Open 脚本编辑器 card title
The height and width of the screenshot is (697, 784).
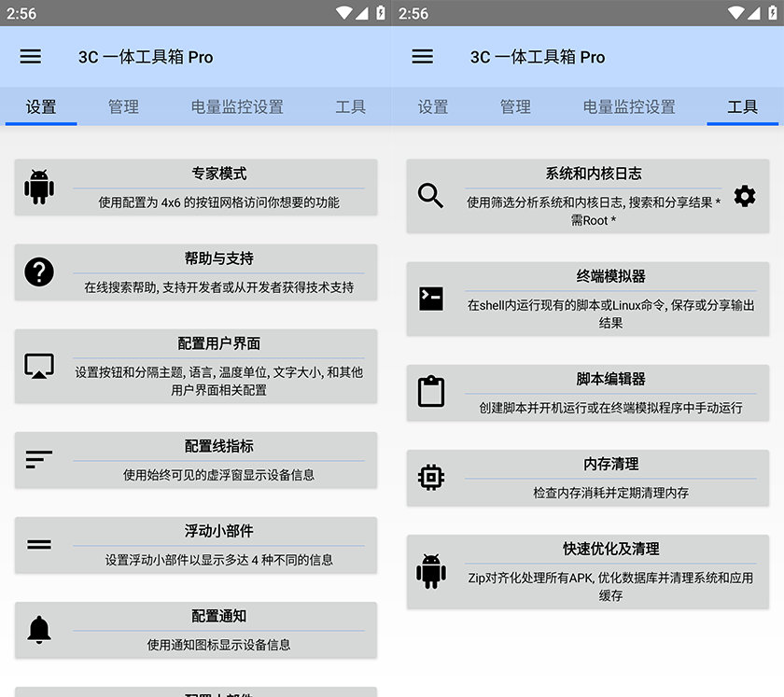click(611, 379)
